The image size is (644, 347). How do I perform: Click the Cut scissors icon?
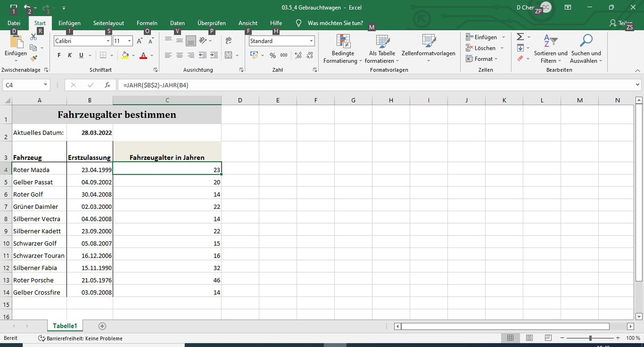pos(34,37)
